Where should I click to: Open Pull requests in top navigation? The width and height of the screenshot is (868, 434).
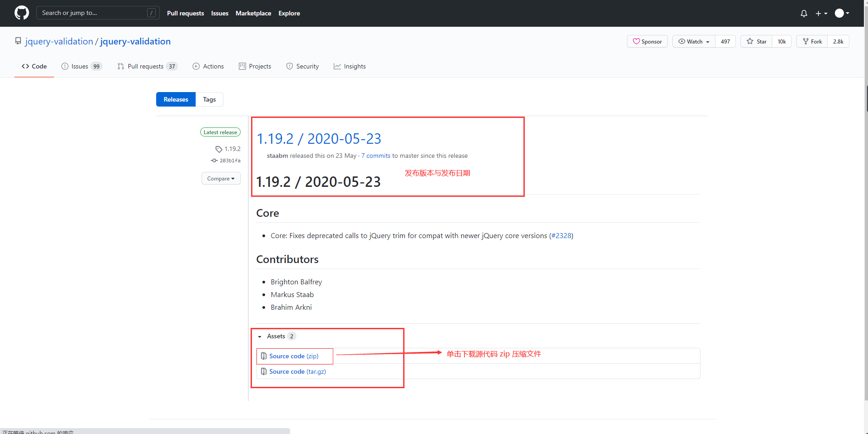185,13
